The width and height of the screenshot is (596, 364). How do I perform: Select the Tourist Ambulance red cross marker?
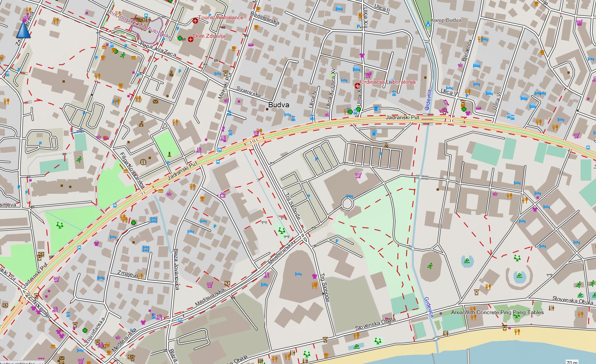click(195, 20)
